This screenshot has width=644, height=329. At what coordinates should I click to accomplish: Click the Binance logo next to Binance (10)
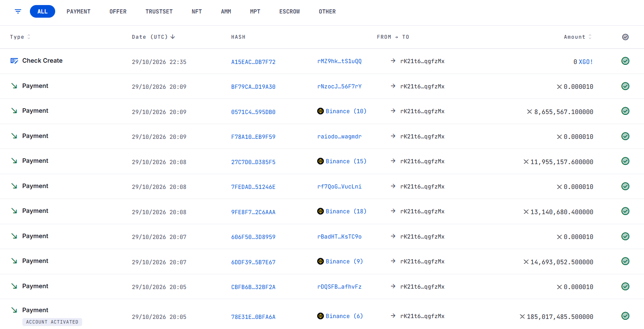pyautogui.click(x=321, y=111)
